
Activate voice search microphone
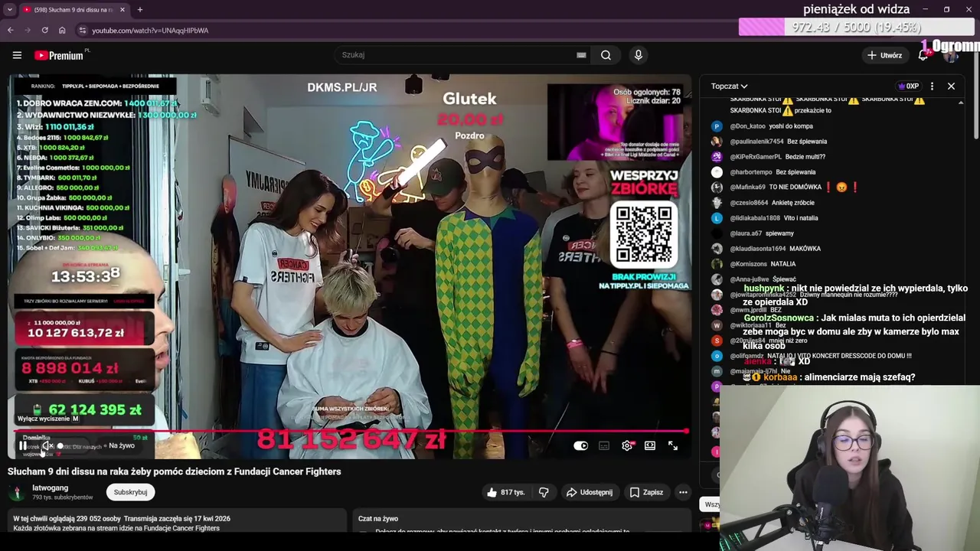(x=638, y=55)
